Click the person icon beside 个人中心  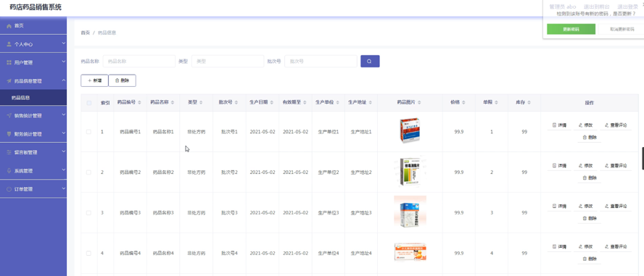coord(9,44)
